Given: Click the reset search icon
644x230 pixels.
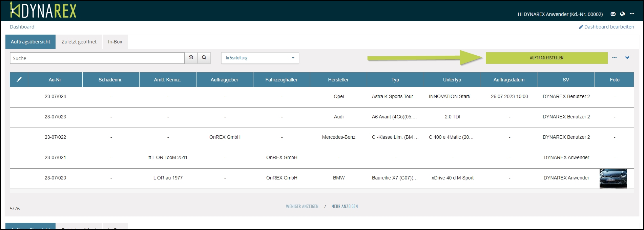Looking at the screenshot, I should pyautogui.click(x=191, y=58).
